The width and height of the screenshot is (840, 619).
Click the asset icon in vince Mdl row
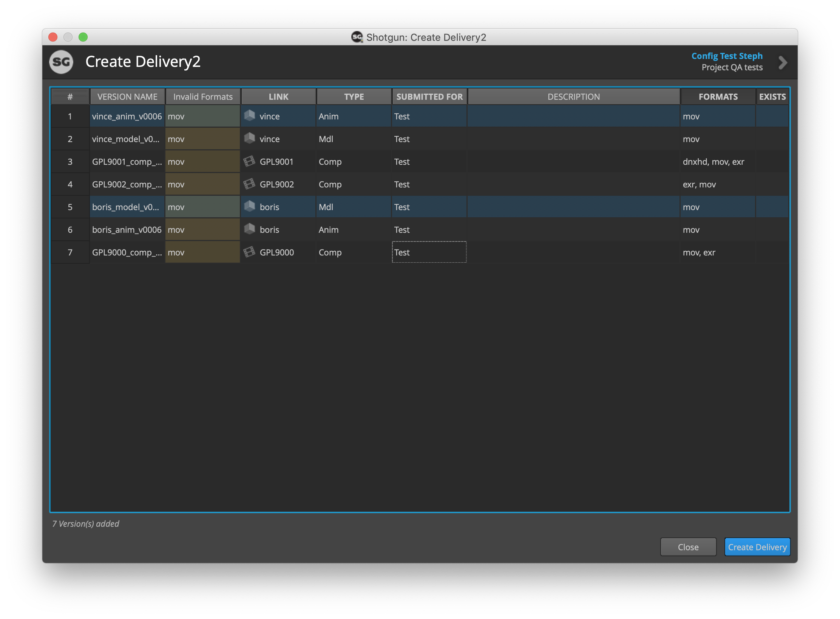pyautogui.click(x=249, y=138)
